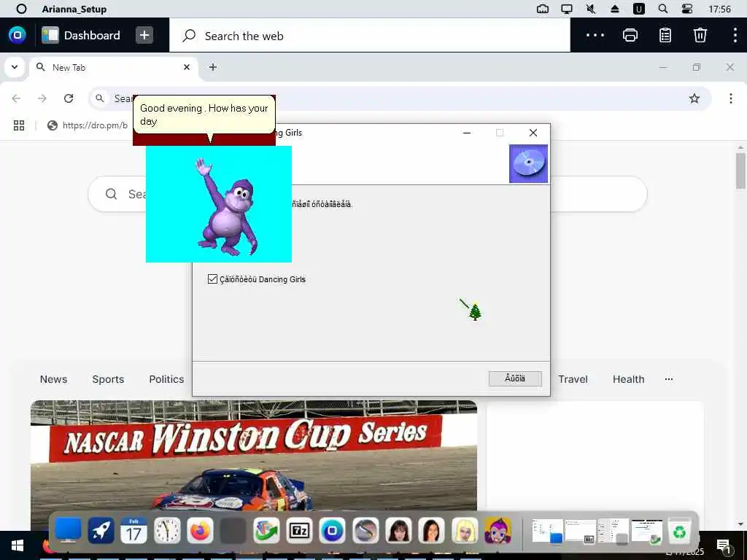Image resolution: width=747 pixels, height=560 pixels.
Task: Click the browser address bar
Action: point(399,98)
